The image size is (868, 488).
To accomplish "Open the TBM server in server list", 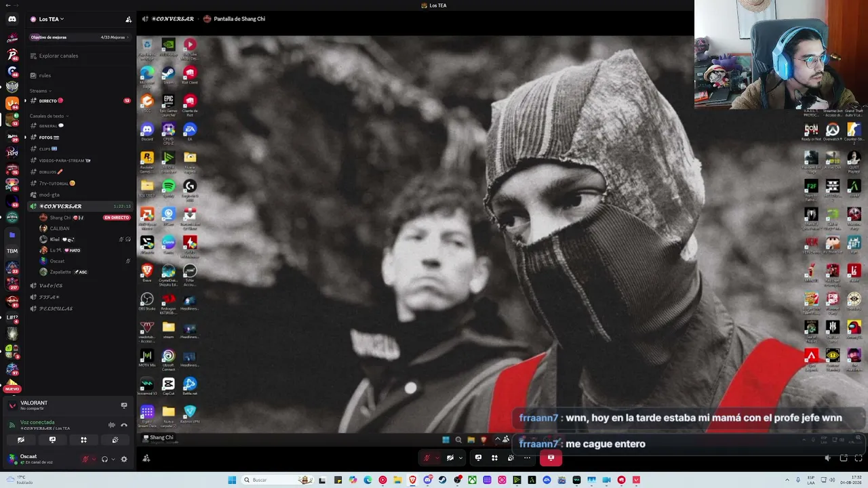I will point(12,251).
